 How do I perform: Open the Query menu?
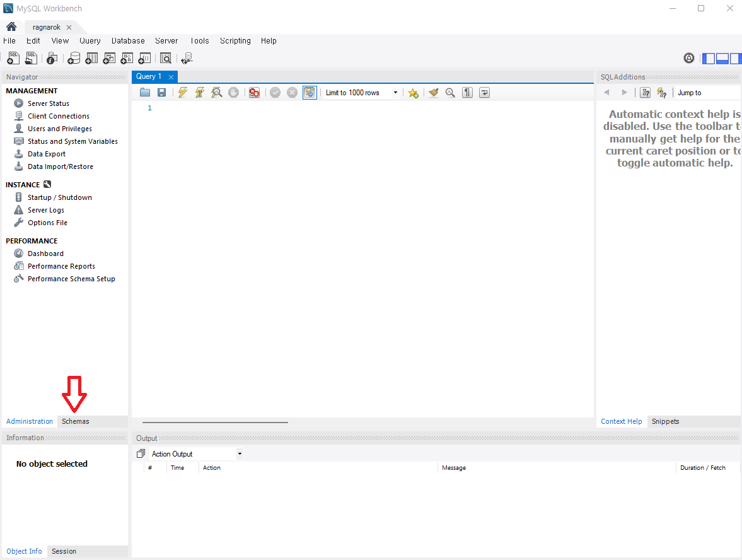click(90, 41)
